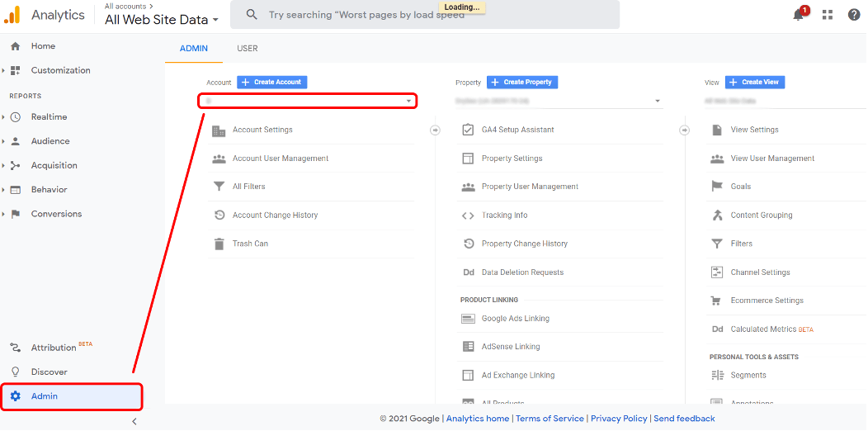Screen dimensions: 868x431
Task: Open the Terms of Service link
Action: (x=550, y=419)
